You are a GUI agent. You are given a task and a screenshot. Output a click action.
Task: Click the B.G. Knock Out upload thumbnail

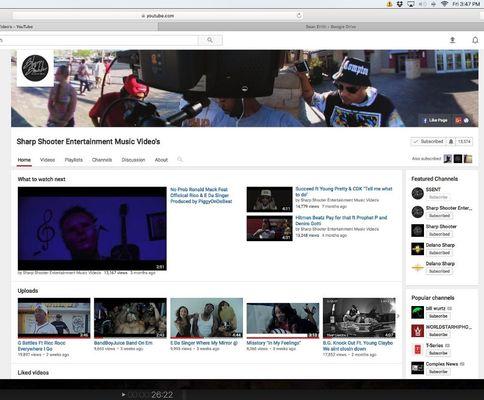tap(359, 318)
